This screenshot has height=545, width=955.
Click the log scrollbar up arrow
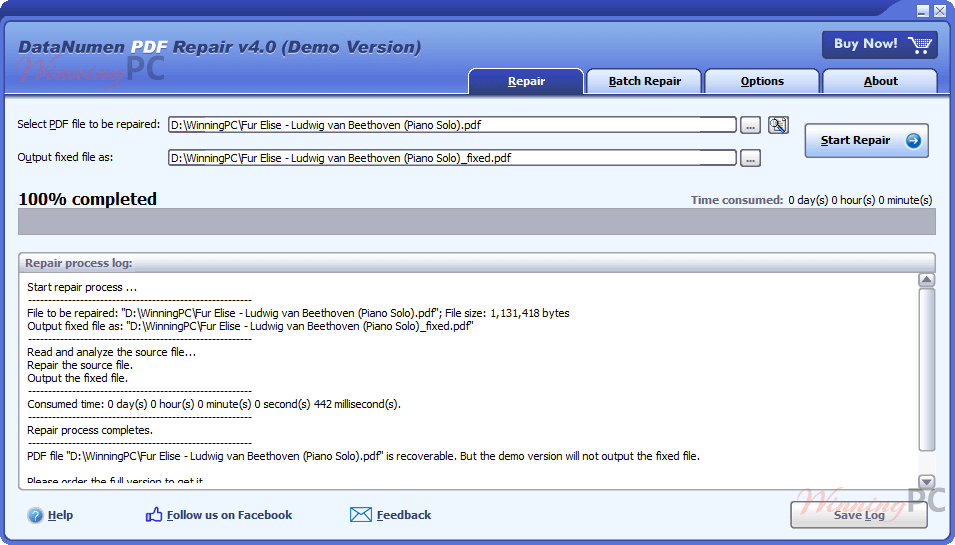point(926,280)
